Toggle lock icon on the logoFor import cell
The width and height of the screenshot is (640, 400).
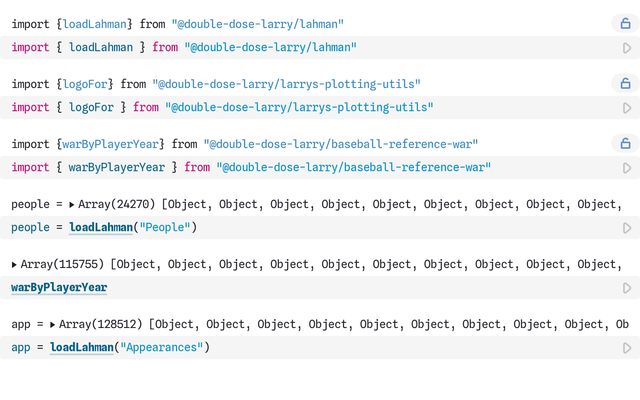(x=625, y=84)
